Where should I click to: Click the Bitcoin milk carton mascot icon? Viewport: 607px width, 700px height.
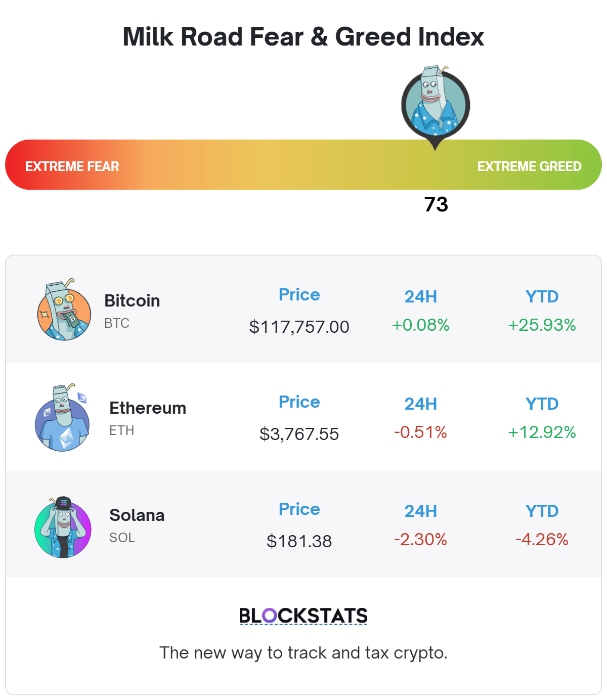[64, 309]
